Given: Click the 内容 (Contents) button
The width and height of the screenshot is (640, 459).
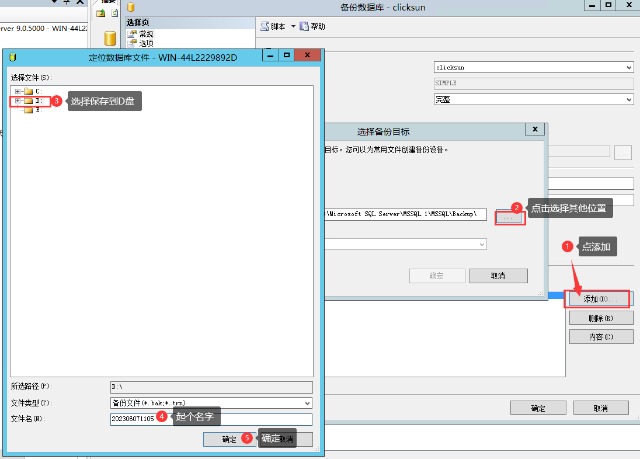Looking at the screenshot, I should [596, 337].
